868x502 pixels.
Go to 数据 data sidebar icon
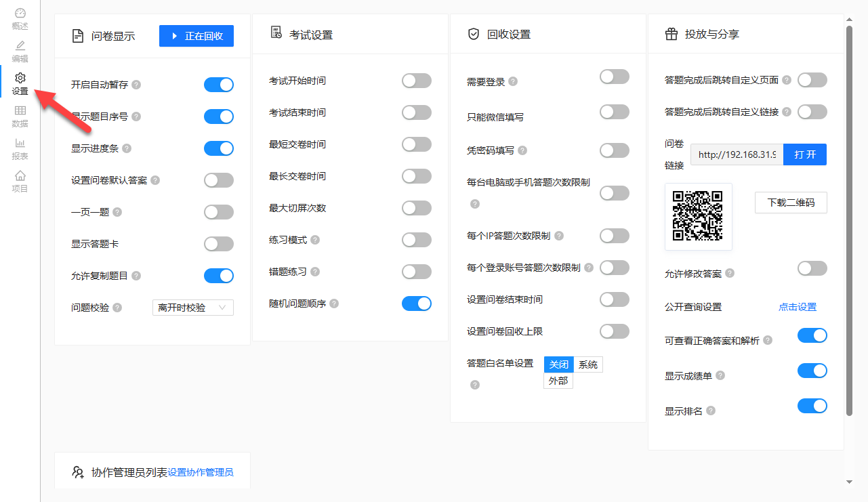(x=20, y=117)
